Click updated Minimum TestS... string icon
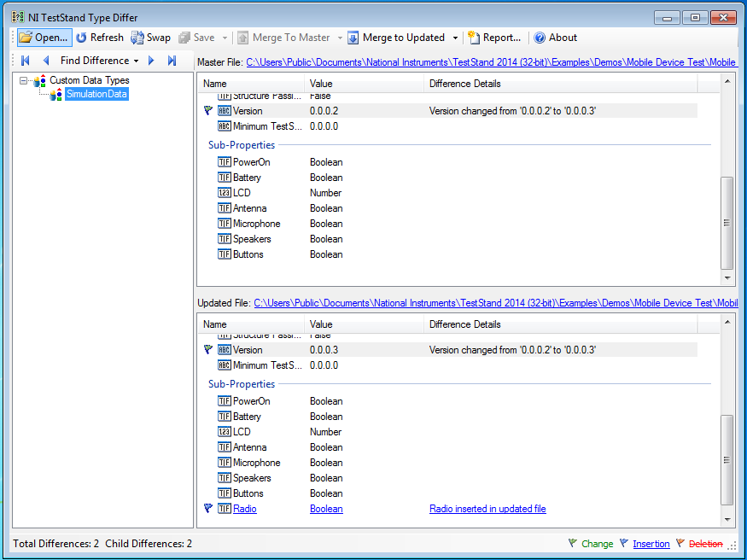This screenshot has width=747, height=560. pos(225,365)
